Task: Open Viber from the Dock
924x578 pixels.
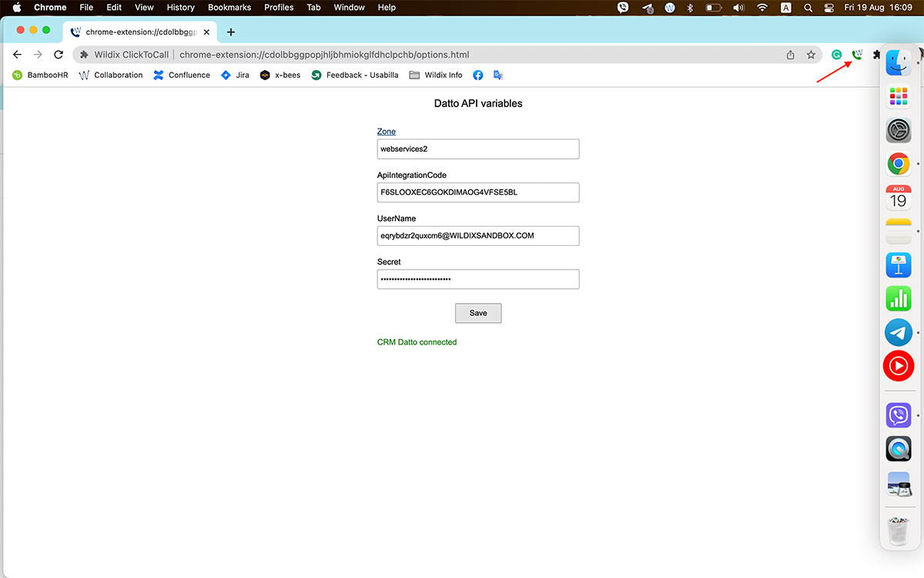Action: pos(898,415)
